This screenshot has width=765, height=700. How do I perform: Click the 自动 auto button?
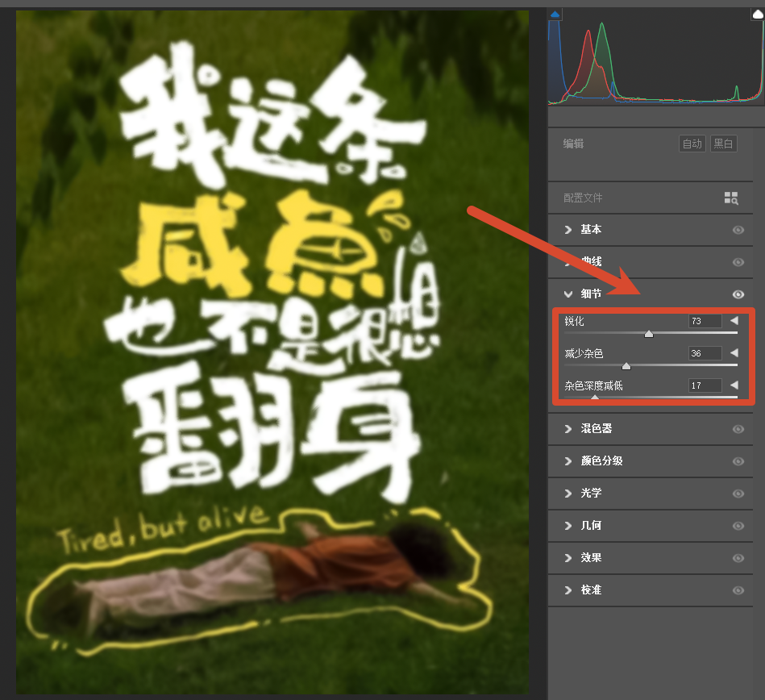692,144
